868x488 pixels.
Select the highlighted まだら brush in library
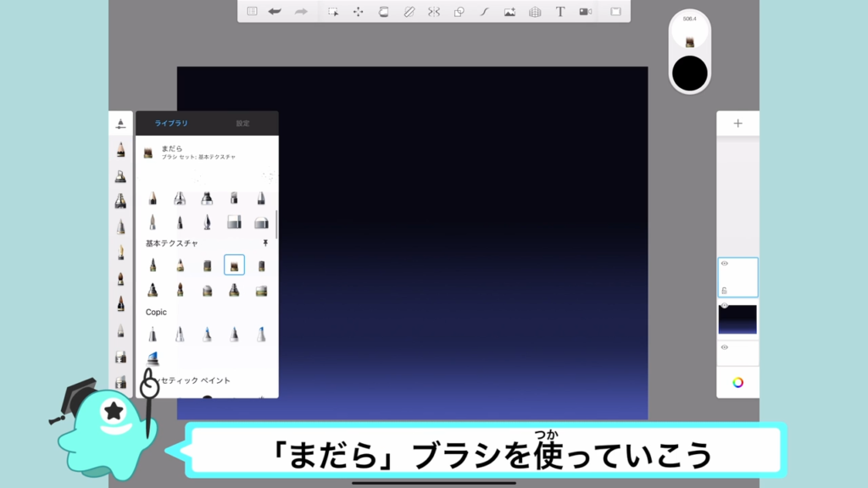tap(234, 265)
